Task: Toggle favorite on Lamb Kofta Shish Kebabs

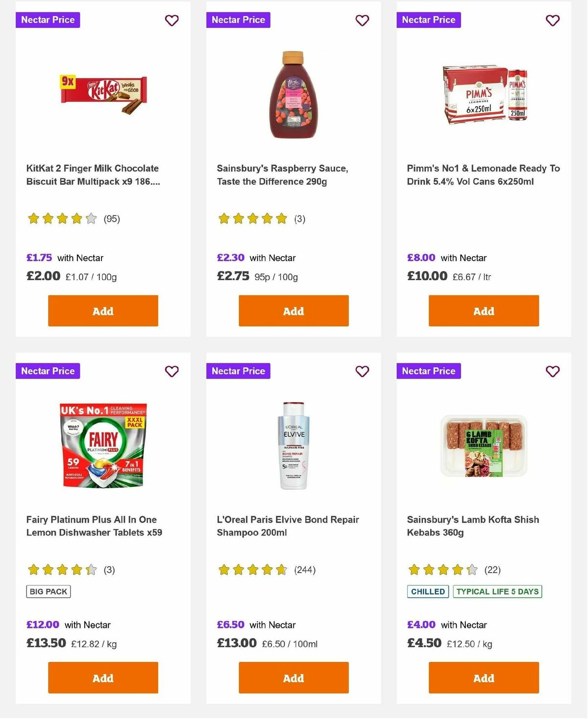Action: pyautogui.click(x=552, y=371)
